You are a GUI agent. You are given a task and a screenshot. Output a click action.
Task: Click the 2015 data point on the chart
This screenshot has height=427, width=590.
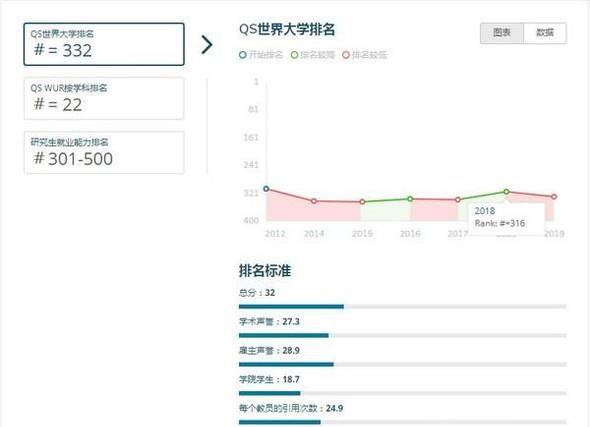(x=362, y=202)
